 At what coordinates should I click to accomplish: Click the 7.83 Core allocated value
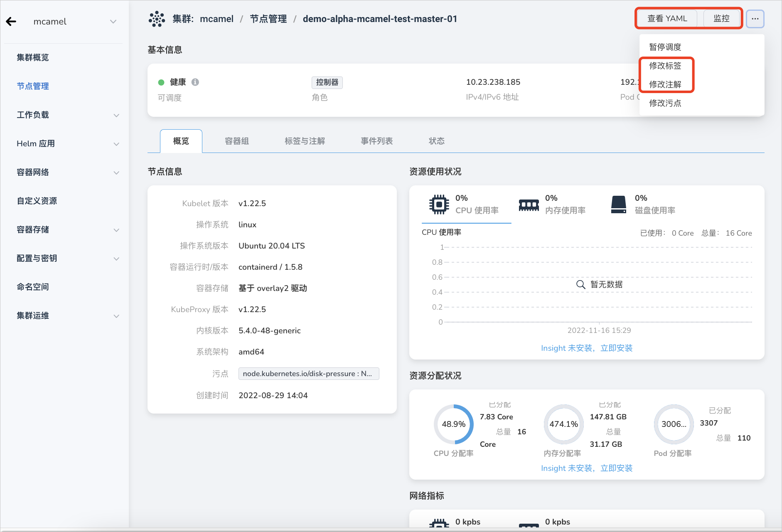pos(497,416)
